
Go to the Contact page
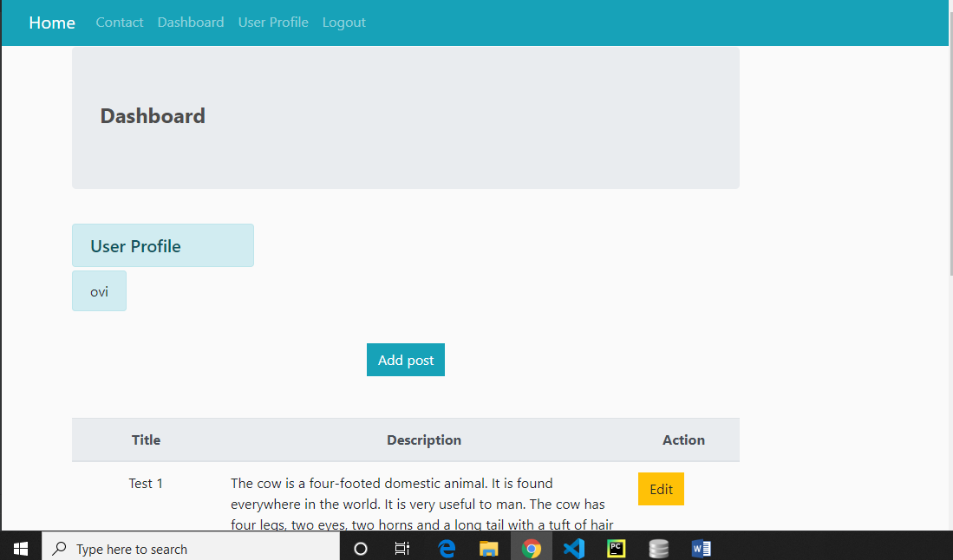tap(120, 23)
